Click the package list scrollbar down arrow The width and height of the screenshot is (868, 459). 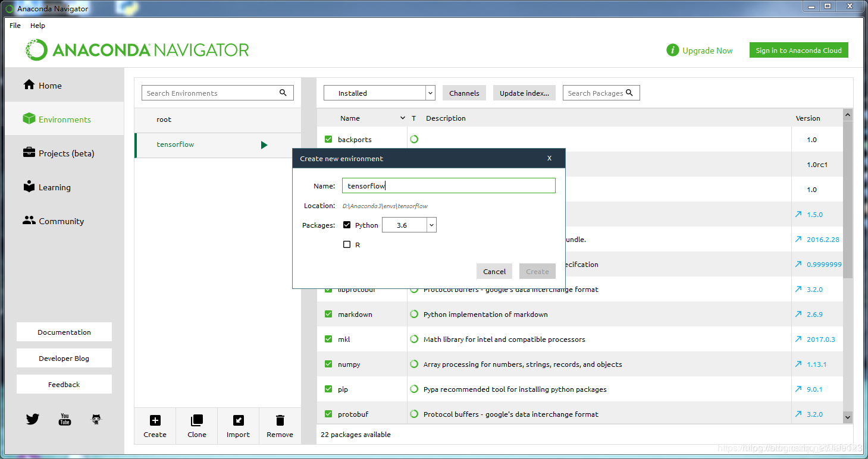848,417
